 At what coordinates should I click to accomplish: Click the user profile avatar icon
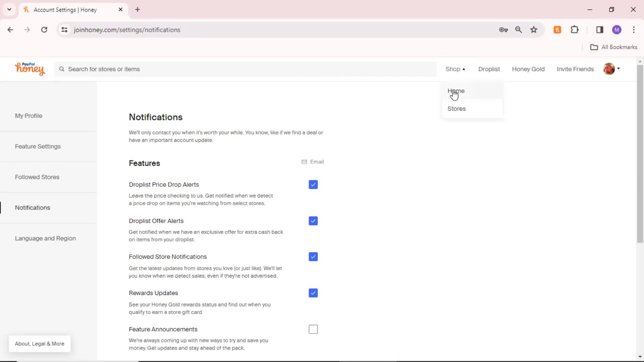click(609, 69)
